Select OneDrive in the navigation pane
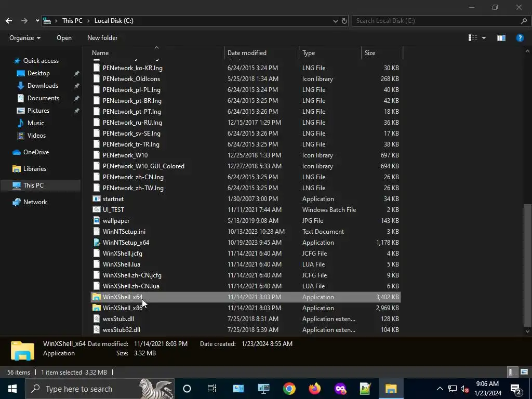The width and height of the screenshot is (532, 399). click(x=36, y=152)
